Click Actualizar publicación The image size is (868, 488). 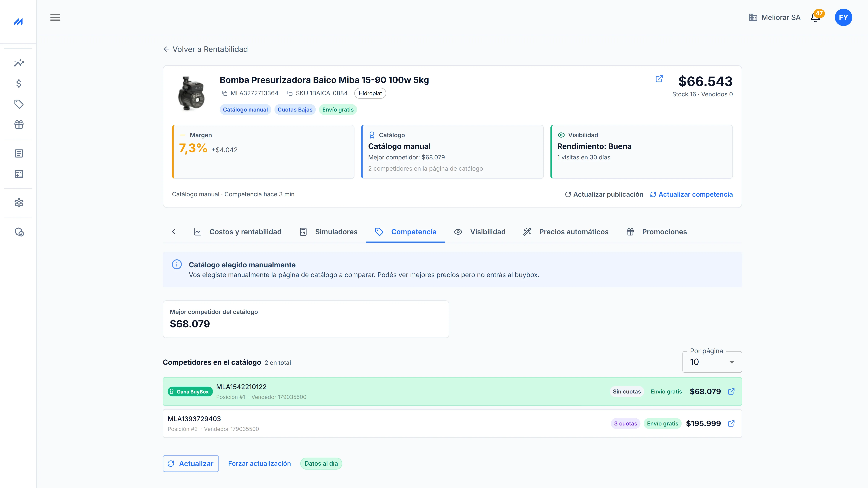[604, 194]
